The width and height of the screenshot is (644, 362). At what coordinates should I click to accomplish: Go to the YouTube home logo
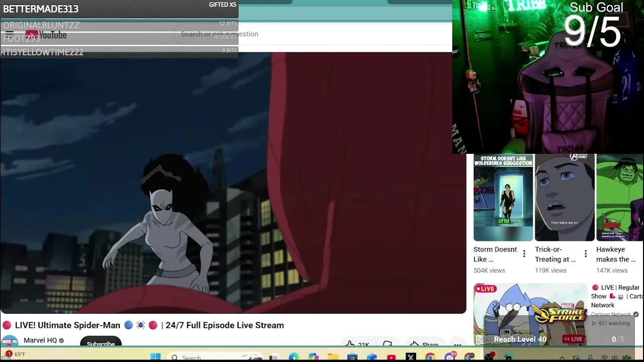tap(46, 35)
